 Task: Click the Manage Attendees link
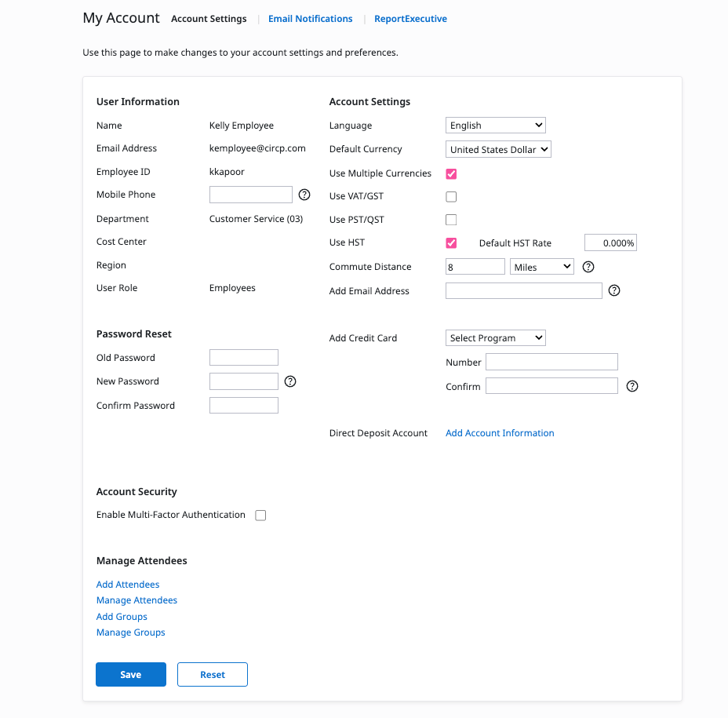click(x=136, y=600)
